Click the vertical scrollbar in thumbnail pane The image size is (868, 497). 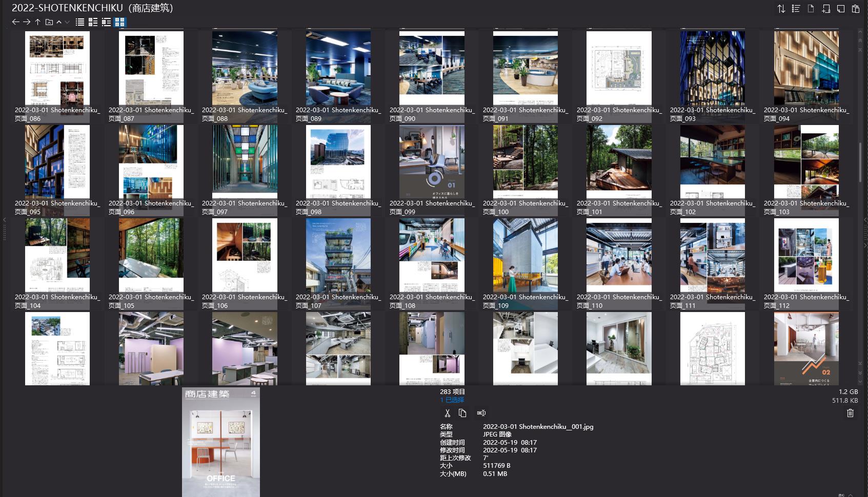(x=860, y=162)
